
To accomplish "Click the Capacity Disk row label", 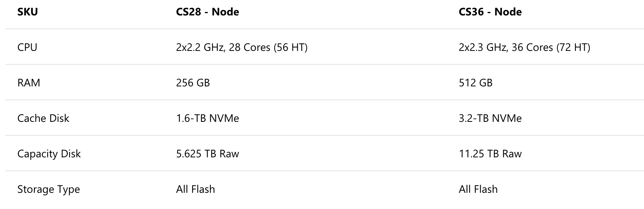I will [x=49, y=154].
